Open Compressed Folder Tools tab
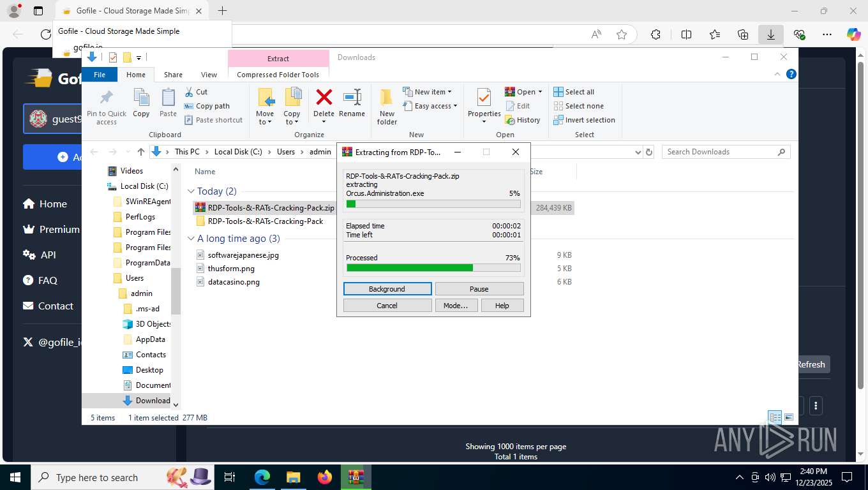The width and height of the screenshot is (868, 490). [278, 75]
